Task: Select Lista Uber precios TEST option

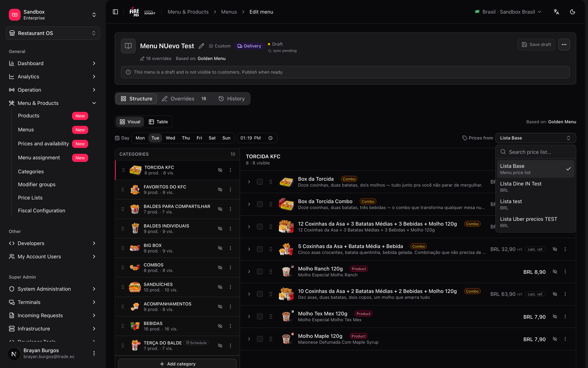Action: [535, 222]
